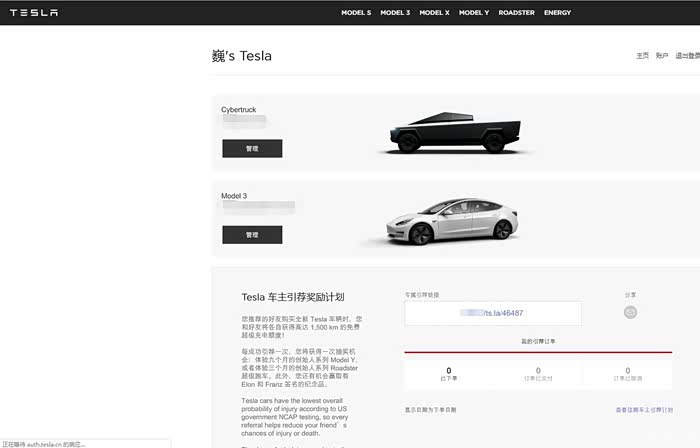
Task: Open the MODEL Y menu item
Action: 474,12
